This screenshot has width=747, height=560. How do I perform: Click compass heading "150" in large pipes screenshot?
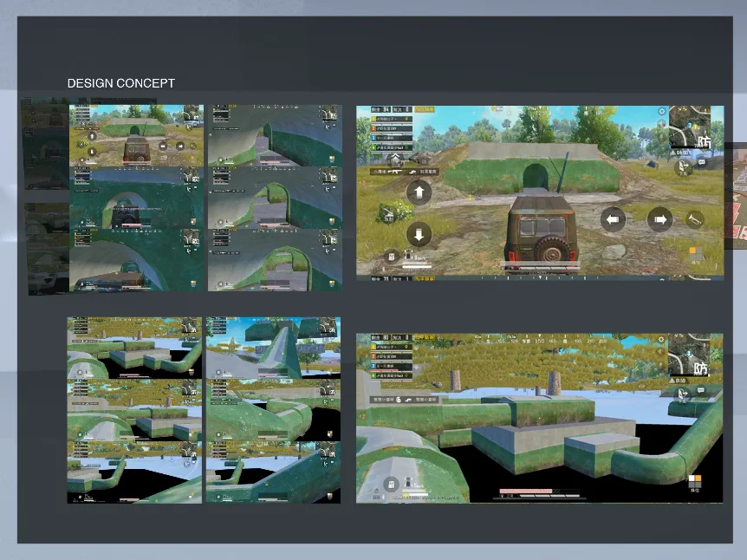[x=539, y=342]
